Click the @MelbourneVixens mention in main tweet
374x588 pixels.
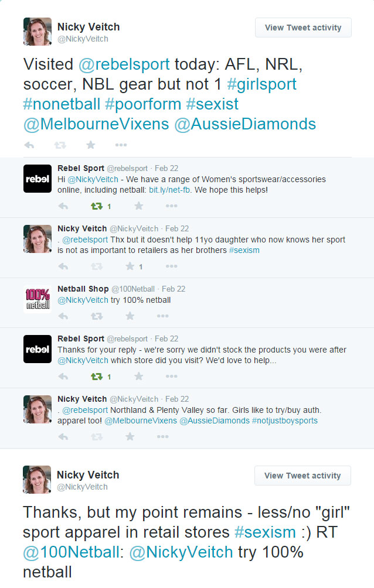click(97, 124)
